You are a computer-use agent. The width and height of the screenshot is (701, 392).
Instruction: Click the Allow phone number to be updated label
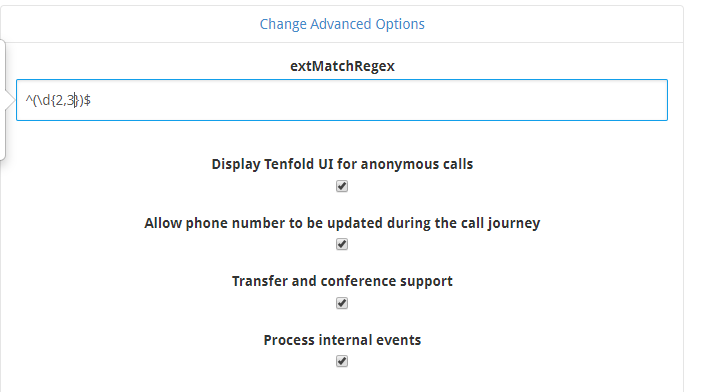click(x=342, y=223)
